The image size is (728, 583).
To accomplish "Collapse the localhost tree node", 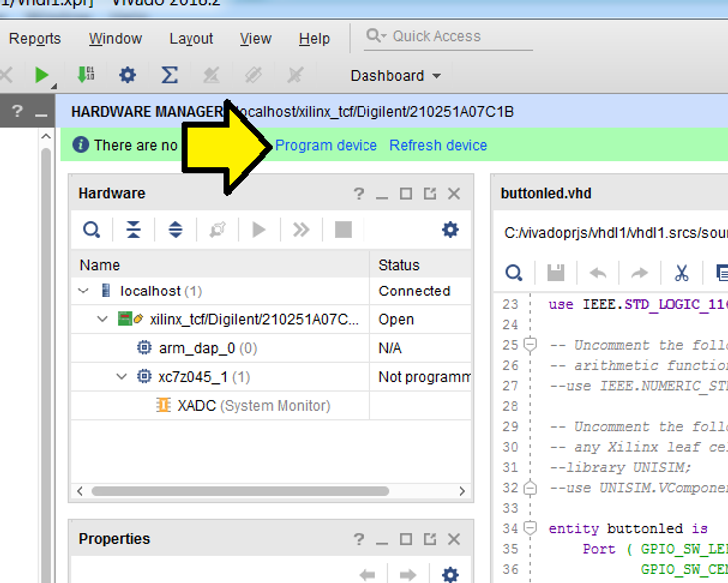I will click(84, 291).
